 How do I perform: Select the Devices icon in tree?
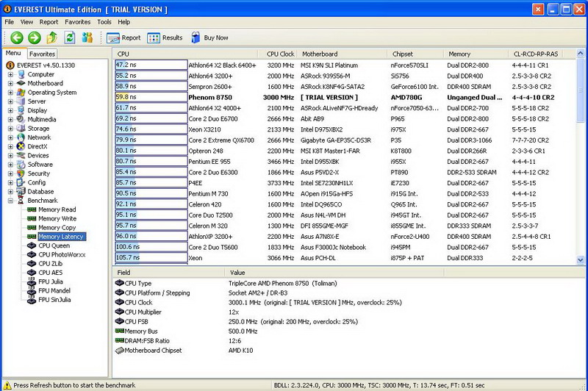(21, 156)
